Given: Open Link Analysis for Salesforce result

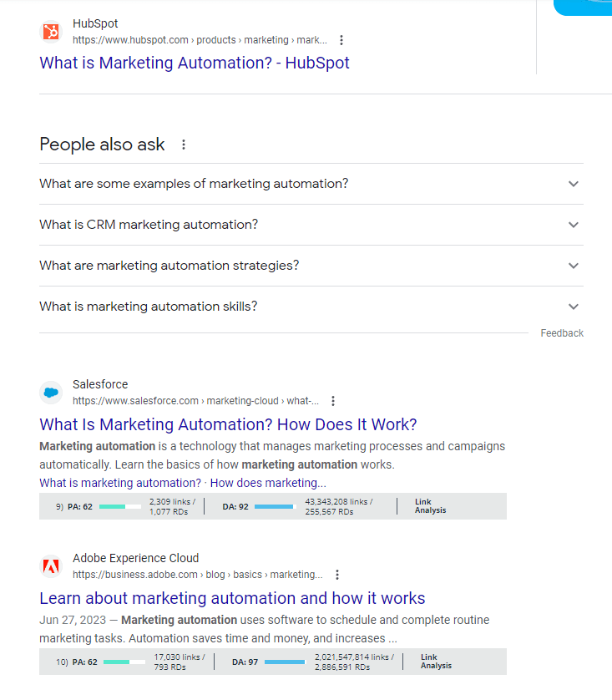Looking at the screenshot, I should pos(430,506).
